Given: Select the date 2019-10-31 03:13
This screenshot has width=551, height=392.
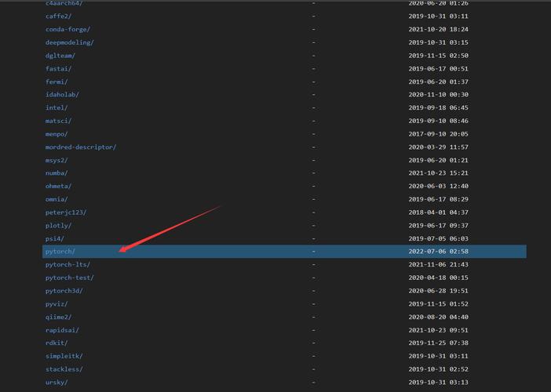Looking at the screenshot, I should click(x=438, y=383).
